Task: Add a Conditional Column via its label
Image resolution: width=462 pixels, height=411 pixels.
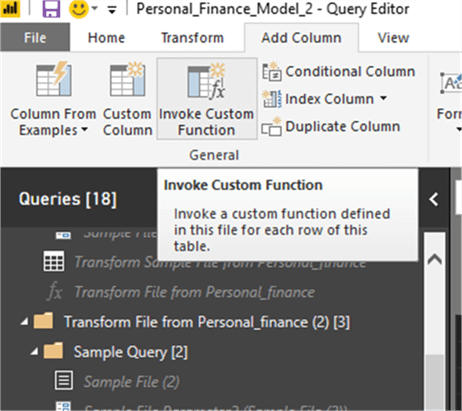Action: [350, 71]
